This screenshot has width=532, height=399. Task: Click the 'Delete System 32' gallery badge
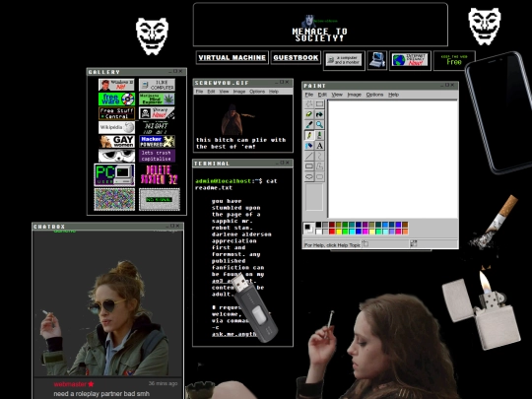[160, 174]
